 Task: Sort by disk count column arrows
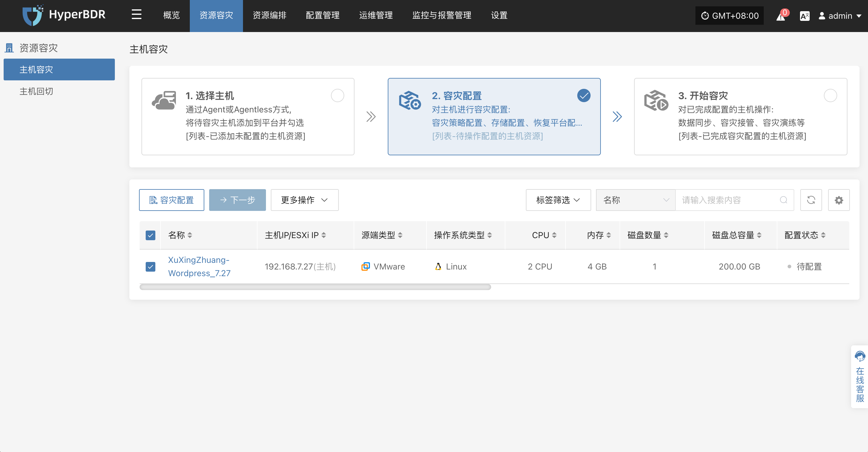point(666,235)
